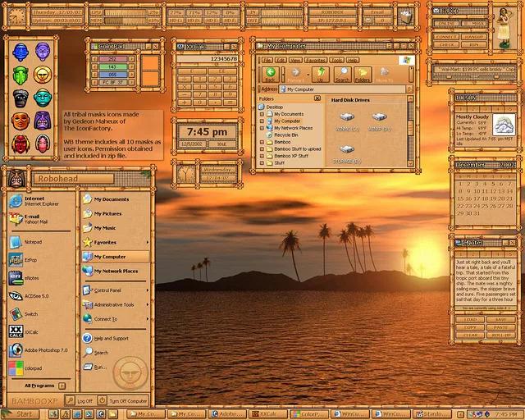Open the Favorites menu in My Computer
This screenshot has width=525, height=420.
(315, 60)
